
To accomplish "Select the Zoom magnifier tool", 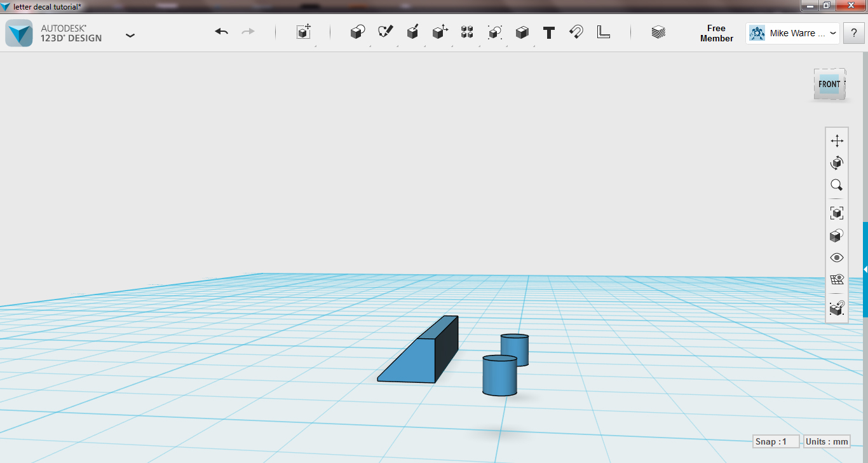I will click(x=837, y=185).
